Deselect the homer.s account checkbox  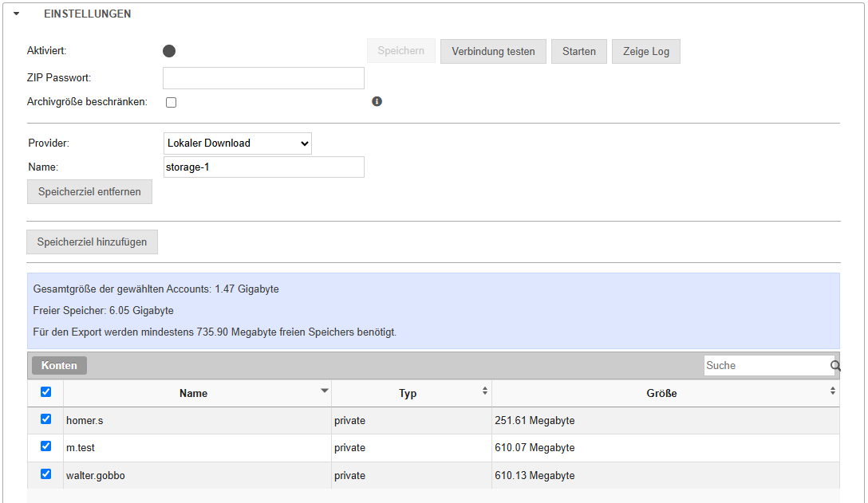pyautogui.click(x=45, y=419)
